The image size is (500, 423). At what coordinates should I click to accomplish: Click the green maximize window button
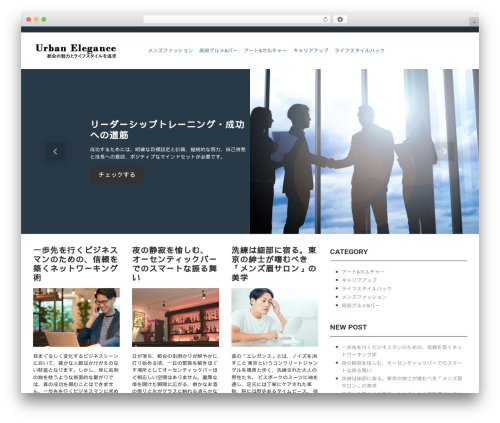[x=44, y=20]
